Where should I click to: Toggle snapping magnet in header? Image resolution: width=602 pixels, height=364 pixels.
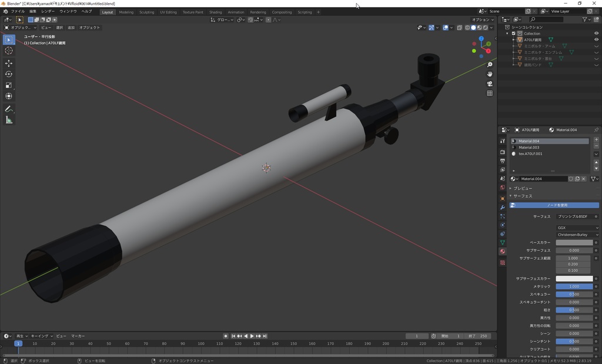pyautogui.click(x=250, y=20)
